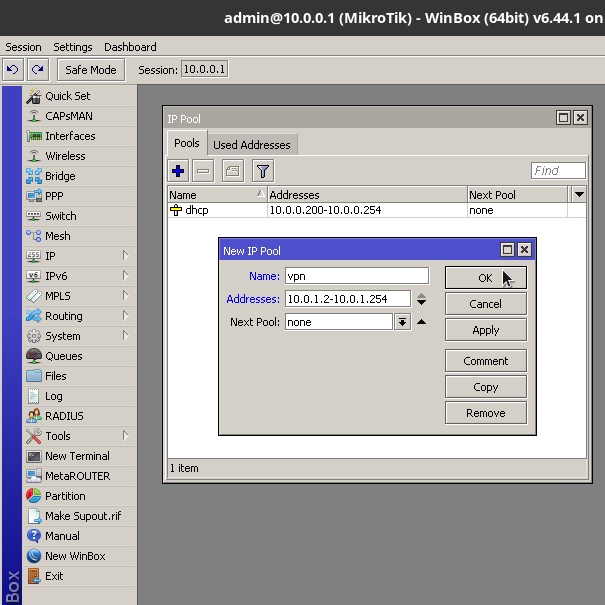Open MetaROUTER window
This screenshot has width=605, height=605.
tap(80, 476)
